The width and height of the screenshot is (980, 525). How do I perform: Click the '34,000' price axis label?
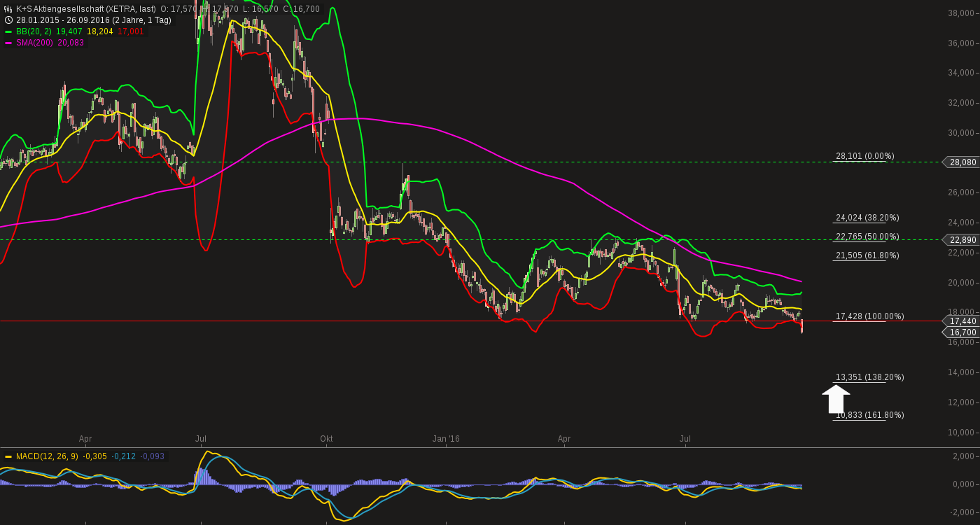pos(962,73)
